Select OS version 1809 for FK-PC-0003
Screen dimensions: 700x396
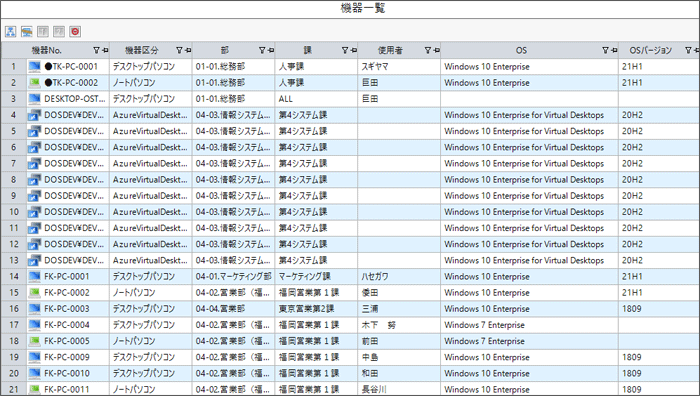(659, 308)
